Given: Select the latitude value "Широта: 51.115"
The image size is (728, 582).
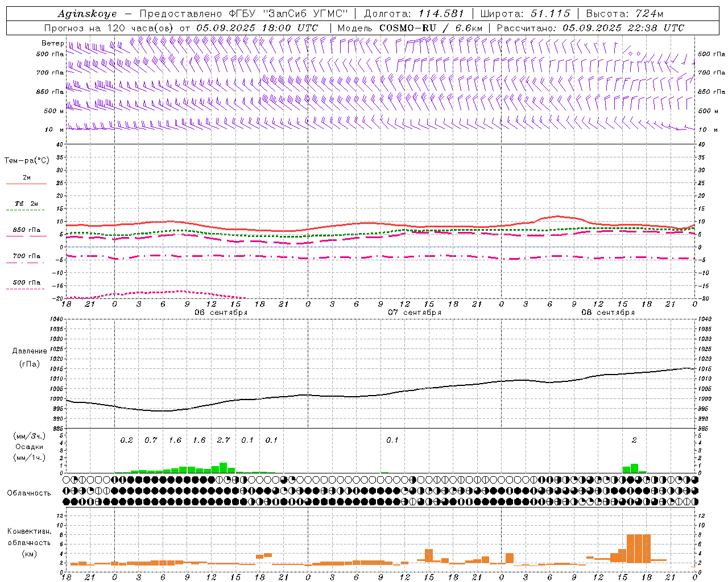Looking at the screenshot, I should pyautogui.click(x=525, y=14).
